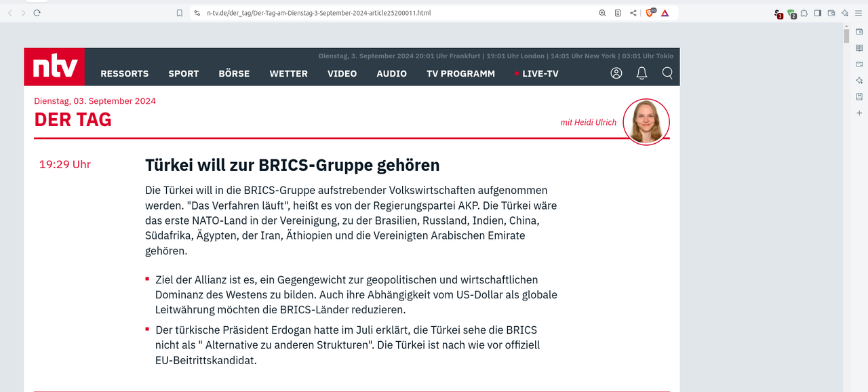Open the user account profile icon
Image resolution: width=868 pixels, height=392 pixels.
[x=616, y=73]
